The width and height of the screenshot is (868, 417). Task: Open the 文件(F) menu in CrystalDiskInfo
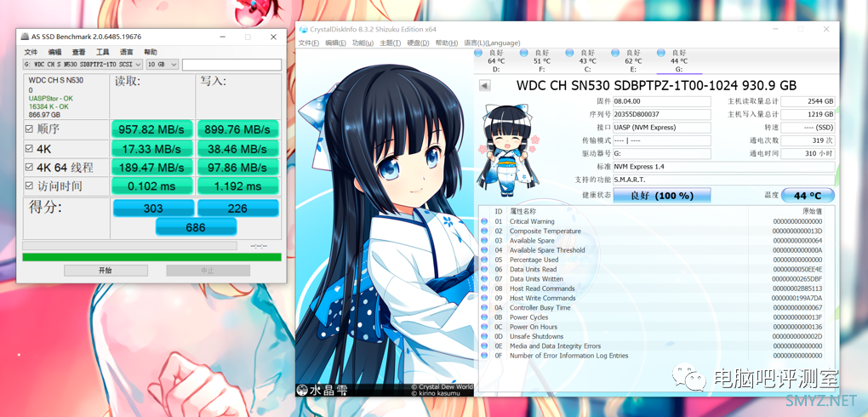tap(309, 43)
